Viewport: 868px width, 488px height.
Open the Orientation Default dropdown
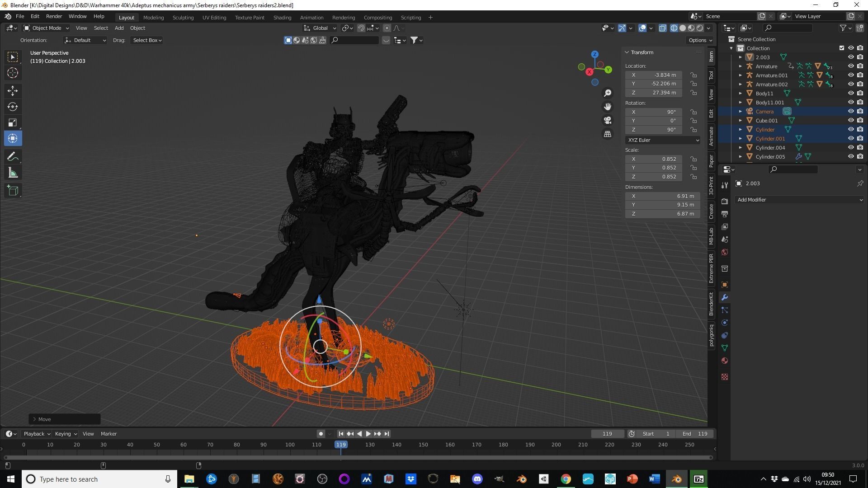(85, 40)
